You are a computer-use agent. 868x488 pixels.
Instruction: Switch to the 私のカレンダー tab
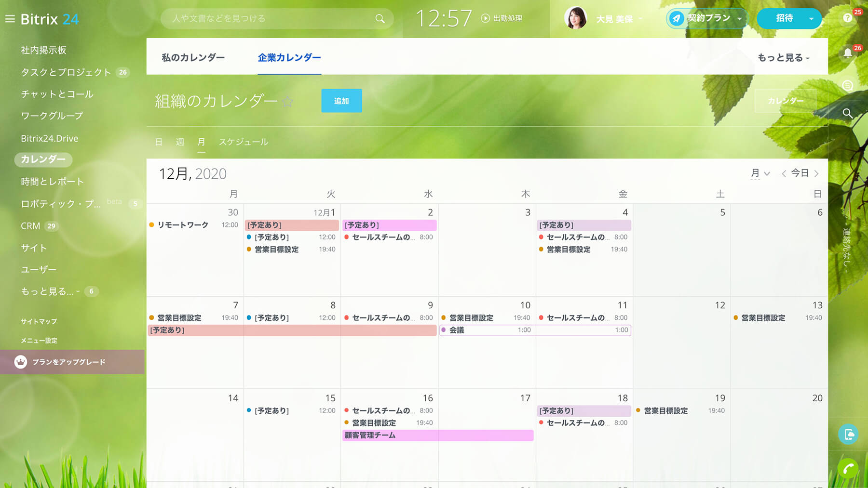[193, 57]
